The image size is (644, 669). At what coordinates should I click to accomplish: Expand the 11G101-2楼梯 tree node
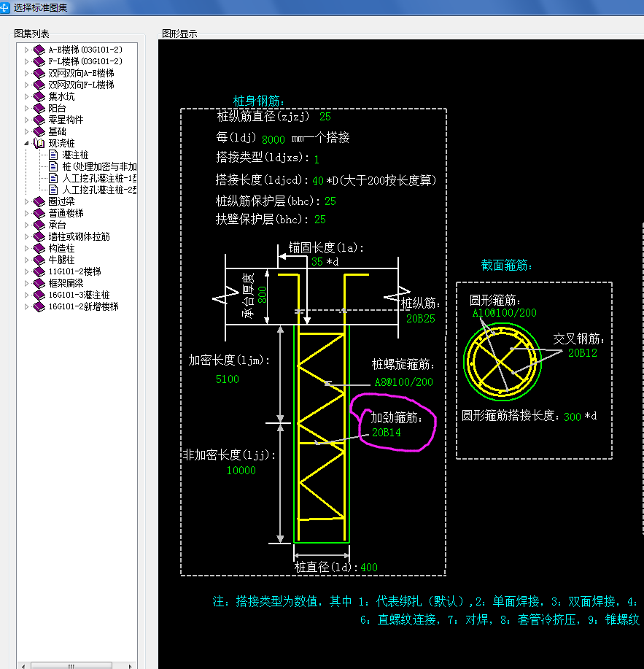click(26, 271)
